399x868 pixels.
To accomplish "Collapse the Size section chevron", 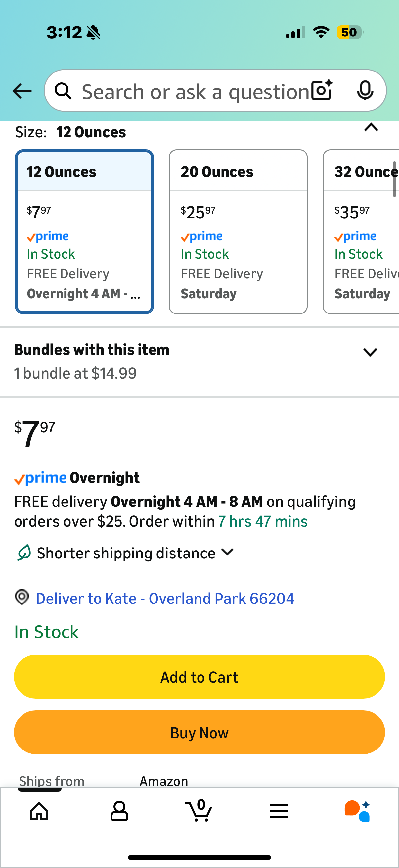I will pyautogui.click(x=371, y=128).
